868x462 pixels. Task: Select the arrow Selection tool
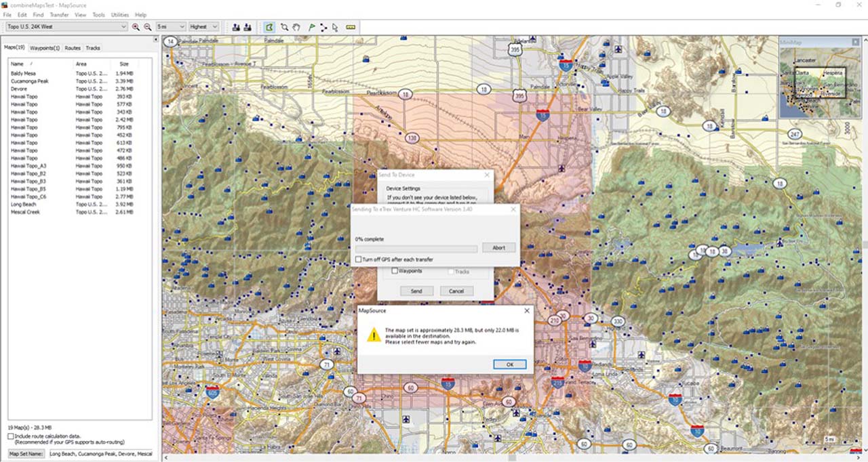335,27
